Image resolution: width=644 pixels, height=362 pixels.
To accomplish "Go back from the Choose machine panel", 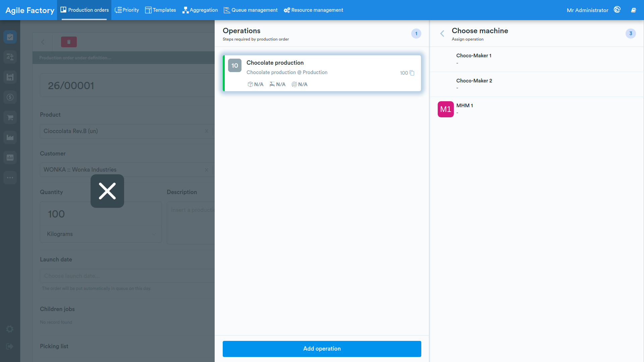I will coord(442,34).
